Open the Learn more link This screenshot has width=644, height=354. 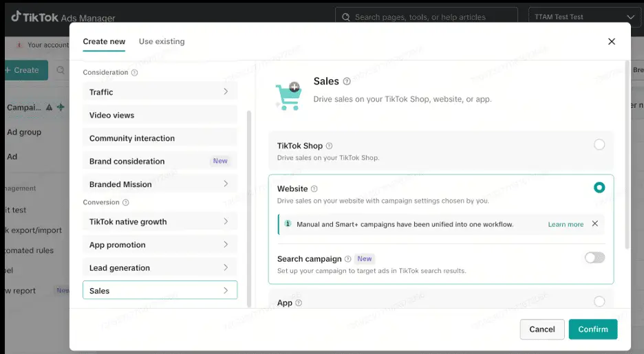click(x=566, y=224)
